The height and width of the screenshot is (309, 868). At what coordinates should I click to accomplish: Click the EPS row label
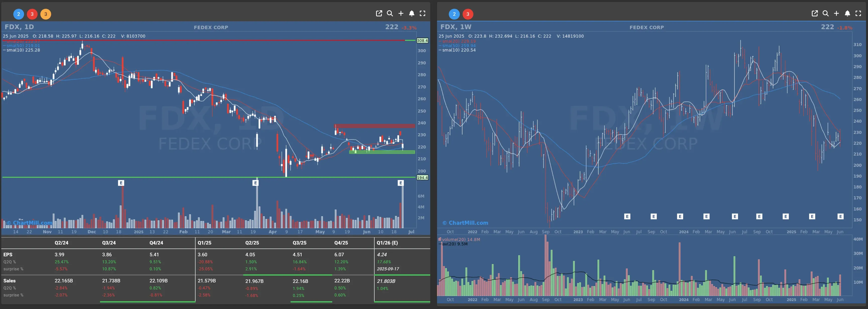[x=8, y=255]
